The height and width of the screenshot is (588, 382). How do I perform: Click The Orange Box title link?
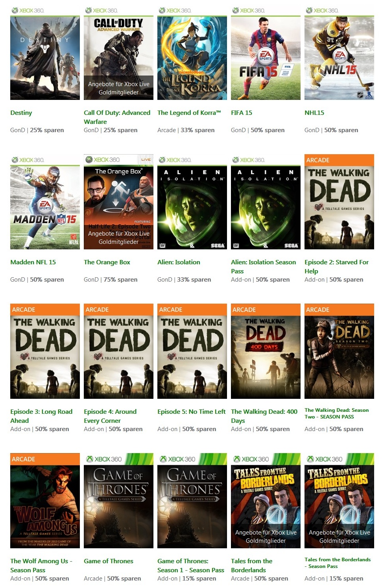107,262
